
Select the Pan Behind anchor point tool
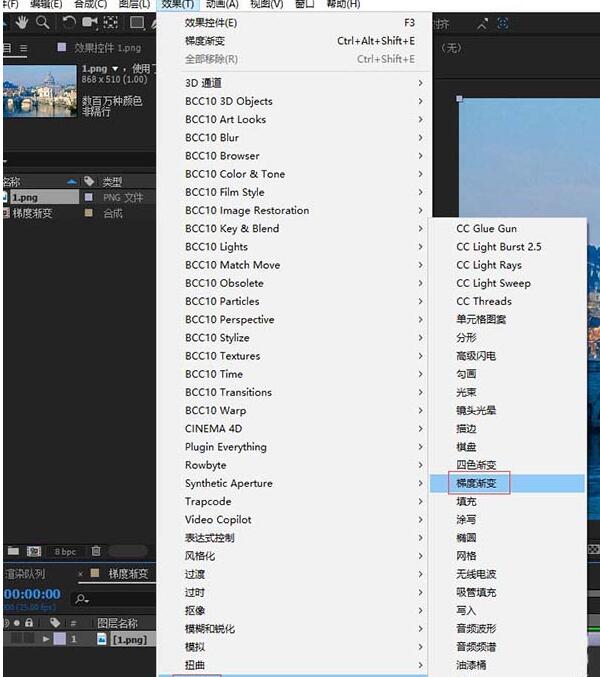[x=111, y=22]
